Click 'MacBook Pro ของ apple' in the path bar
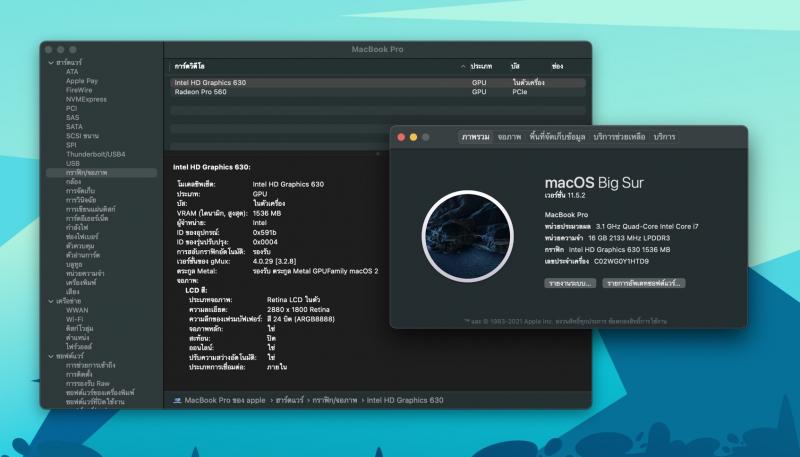The width and height of the screenshot is (800, 457). coord(225,401)
